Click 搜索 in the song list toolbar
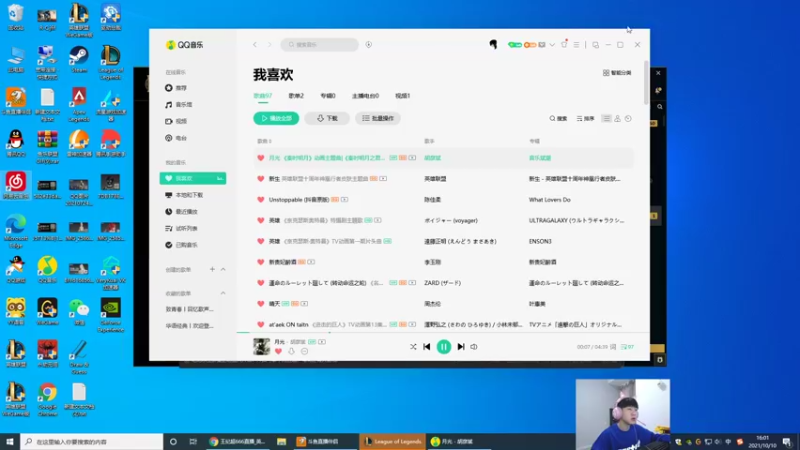The height and width of the screenshot is (450, 800). coord(558,118)
